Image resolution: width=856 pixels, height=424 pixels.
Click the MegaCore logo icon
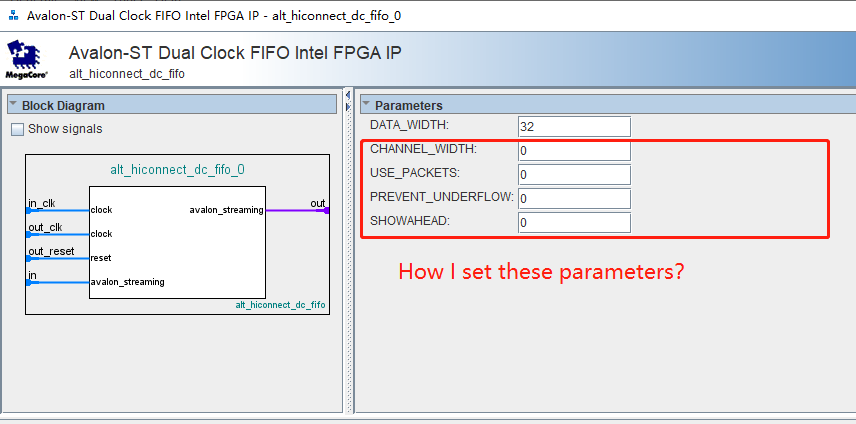(x=26, y=59)
